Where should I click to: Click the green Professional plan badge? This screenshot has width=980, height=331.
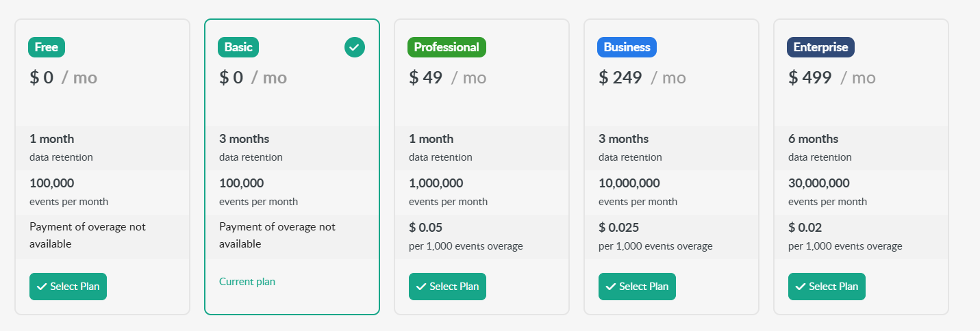coord(447,47)
